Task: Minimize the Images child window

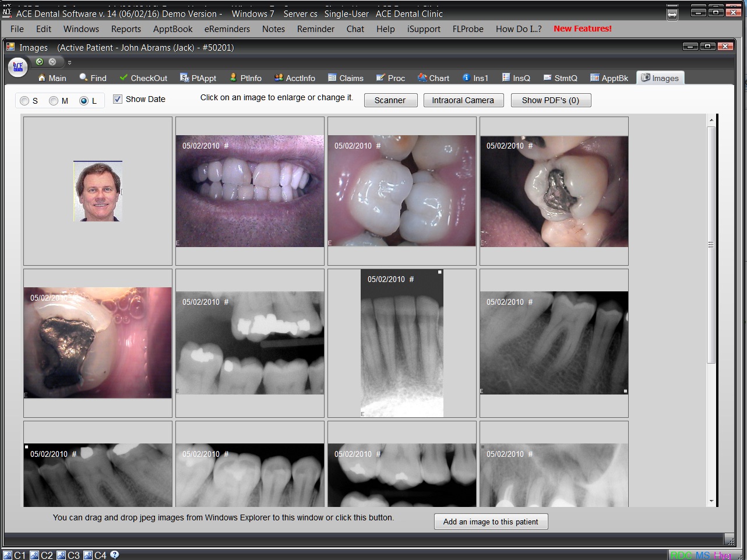Action: click(690, 47)
